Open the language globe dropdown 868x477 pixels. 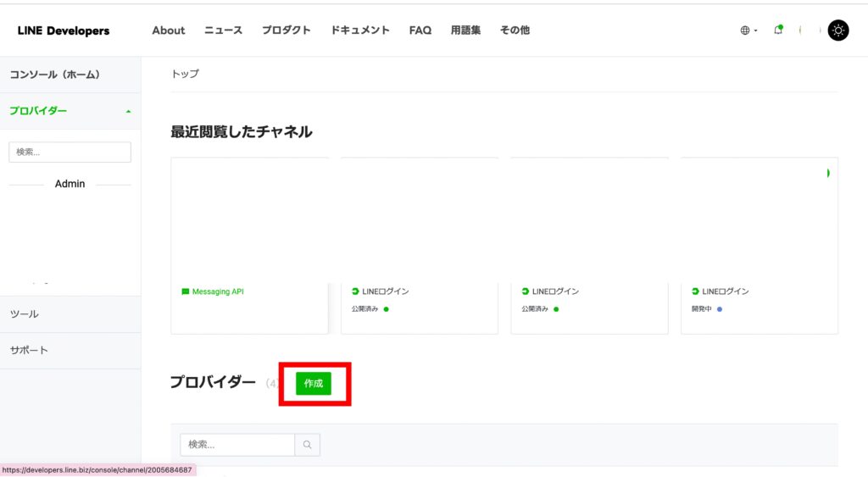tap(748, 31)
